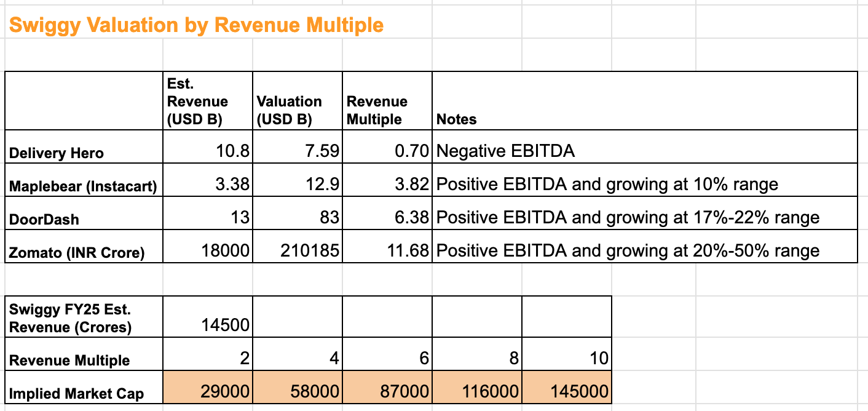Click the 'Maplebear (Instacart)' row label
Image resolution: width=868 pixels, height=411 pixels.
pyautogui.click(x=84, y=180)
